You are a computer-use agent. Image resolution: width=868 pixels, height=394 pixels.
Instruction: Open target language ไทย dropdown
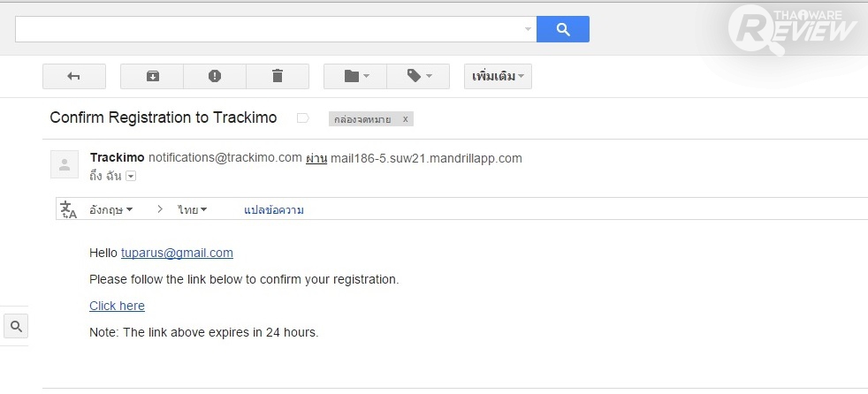192,209
